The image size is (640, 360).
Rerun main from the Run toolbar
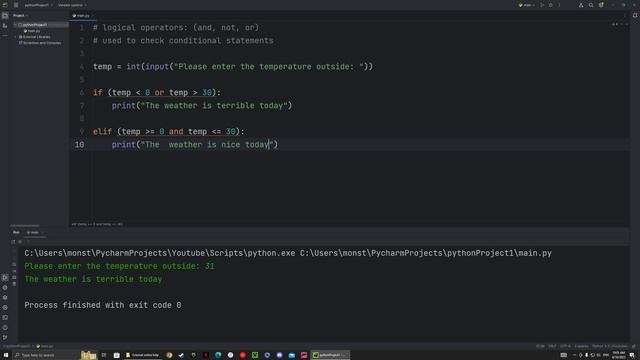tap(13, 242)
